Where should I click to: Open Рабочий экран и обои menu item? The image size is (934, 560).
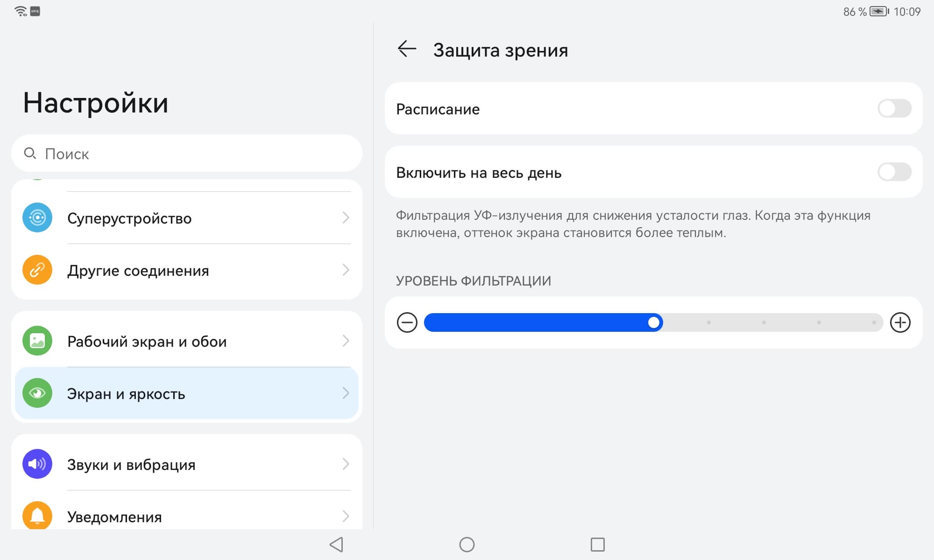(x=187, y=341)
